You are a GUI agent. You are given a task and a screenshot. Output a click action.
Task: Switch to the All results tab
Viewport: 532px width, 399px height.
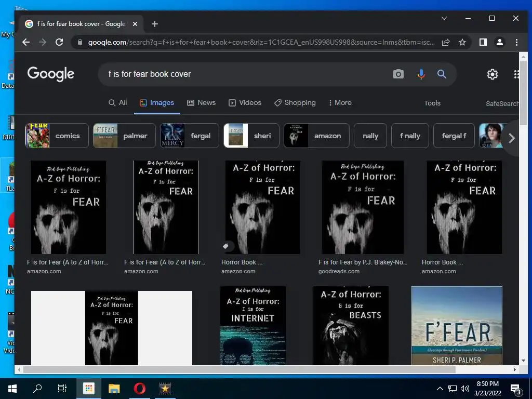(x=118, y=103)
